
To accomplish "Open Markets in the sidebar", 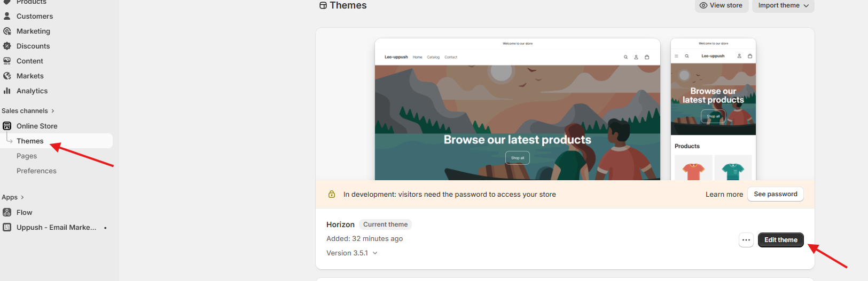I will (x=30, y=76).
